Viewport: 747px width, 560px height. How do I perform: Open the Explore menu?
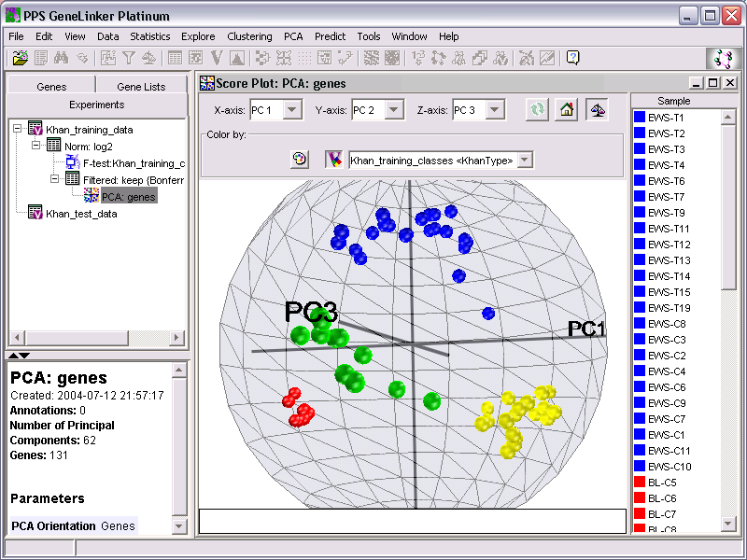coord(198,36)
